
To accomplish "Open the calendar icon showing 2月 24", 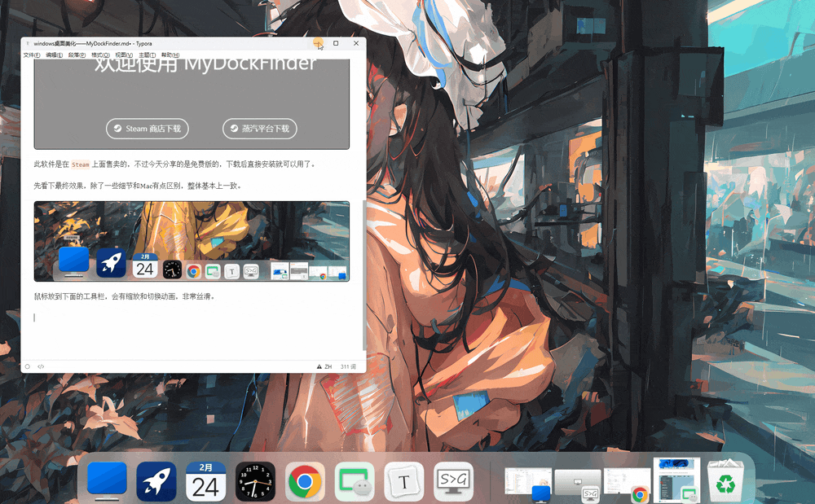I will coord(206,481).
